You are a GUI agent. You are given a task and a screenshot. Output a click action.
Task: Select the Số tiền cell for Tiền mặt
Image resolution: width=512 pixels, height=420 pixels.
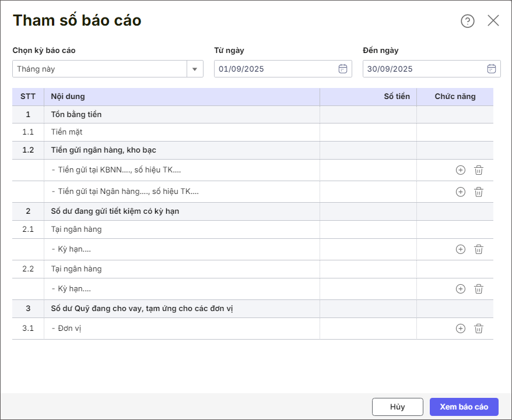(x=368, y=132)
